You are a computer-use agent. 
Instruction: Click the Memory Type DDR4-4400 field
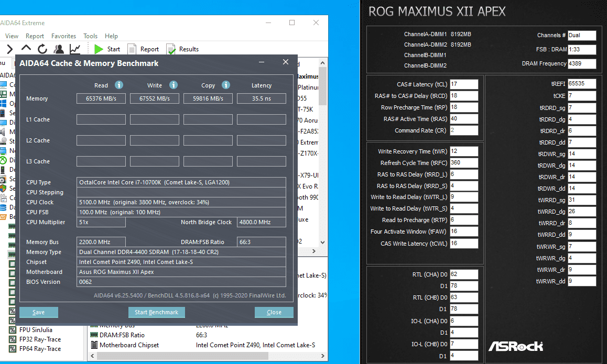click(181, 252)
